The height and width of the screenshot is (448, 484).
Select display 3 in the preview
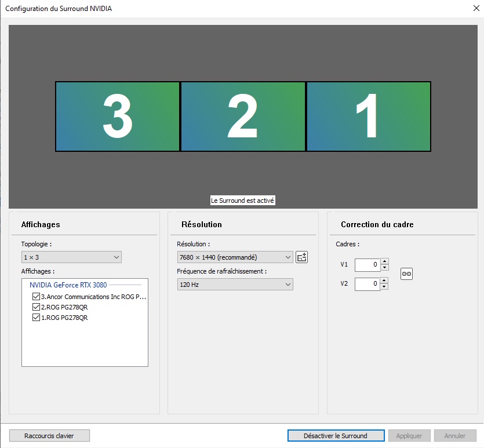(x=118, y=116)
